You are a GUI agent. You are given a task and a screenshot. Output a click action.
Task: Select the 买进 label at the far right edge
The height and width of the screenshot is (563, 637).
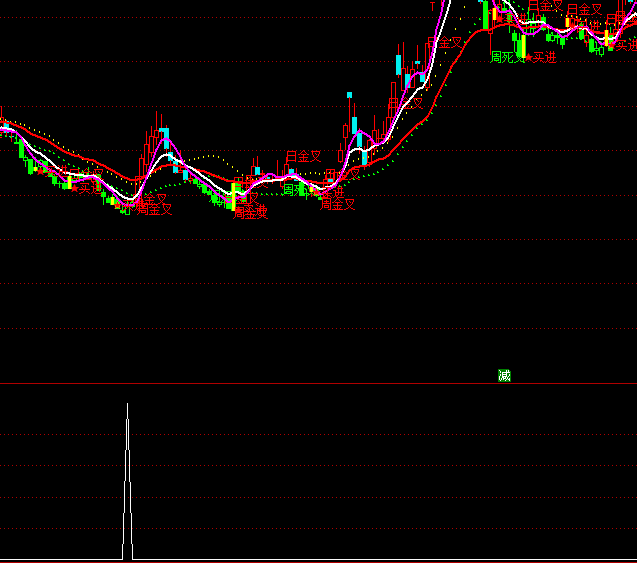point(626,45)
